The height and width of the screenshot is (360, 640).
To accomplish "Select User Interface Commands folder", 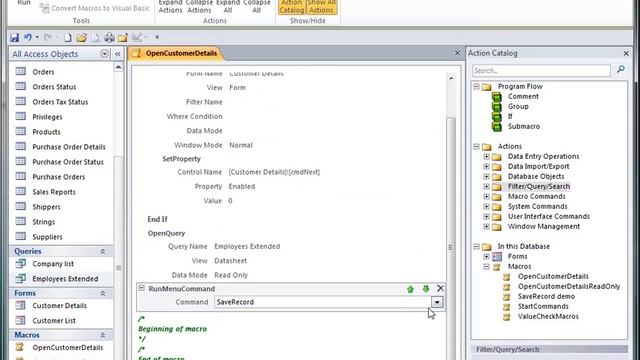I will [549, 216].
